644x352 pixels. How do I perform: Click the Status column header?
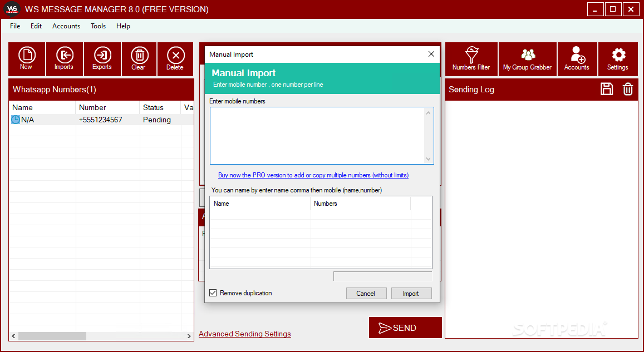(160, 107)
